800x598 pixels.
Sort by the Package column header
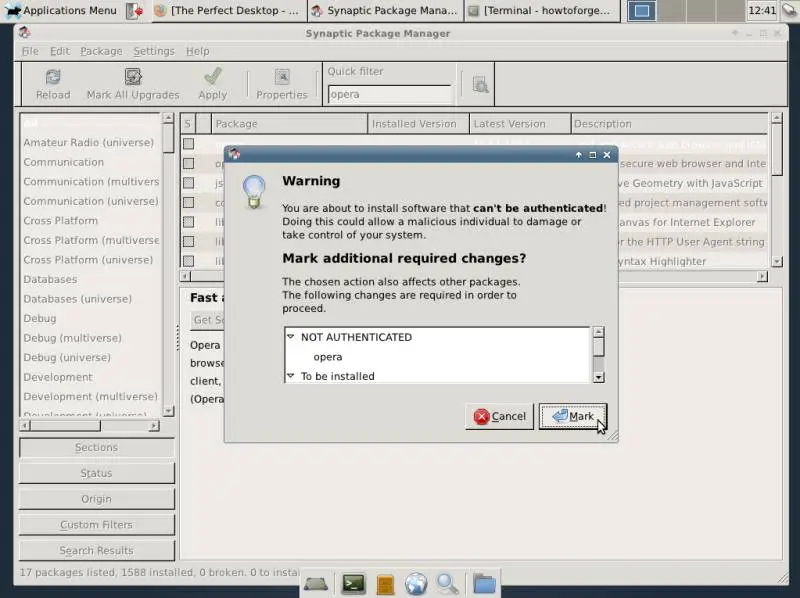(x=289, y=124)
